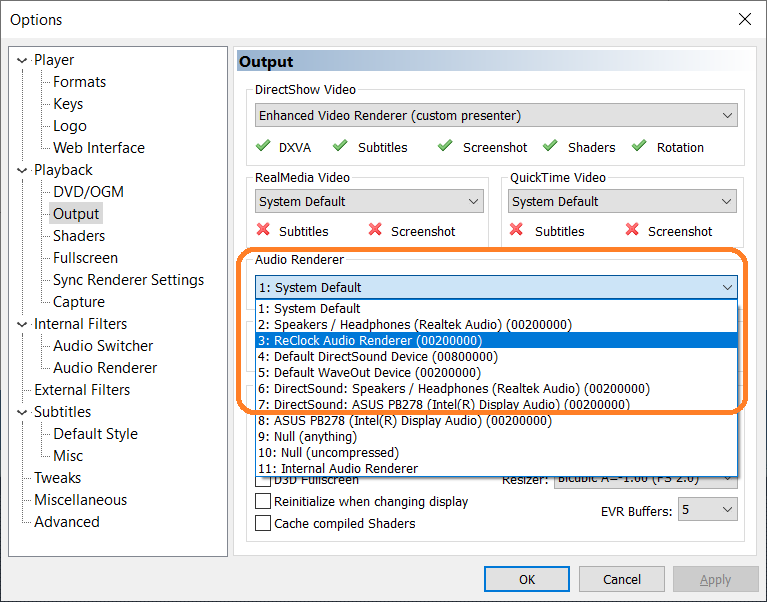Click the Cancel button
The width and height of the screenshot is (767, 602).
click(621, 579)
